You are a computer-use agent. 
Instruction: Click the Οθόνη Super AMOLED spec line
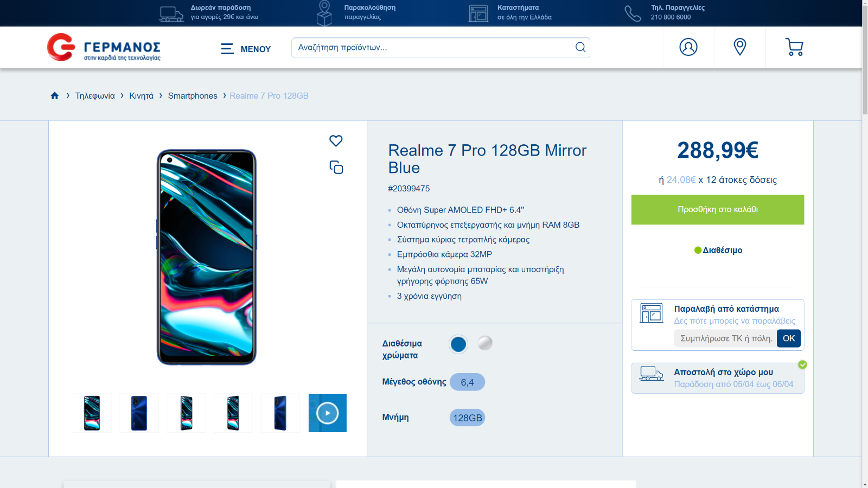point(461,210)
